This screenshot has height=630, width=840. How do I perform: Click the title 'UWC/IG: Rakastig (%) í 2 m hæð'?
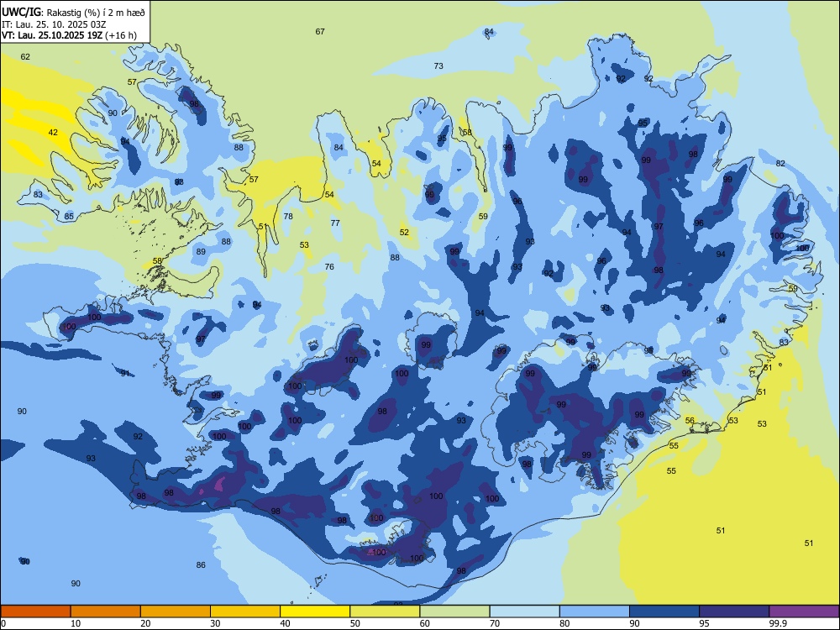point(73,11)
